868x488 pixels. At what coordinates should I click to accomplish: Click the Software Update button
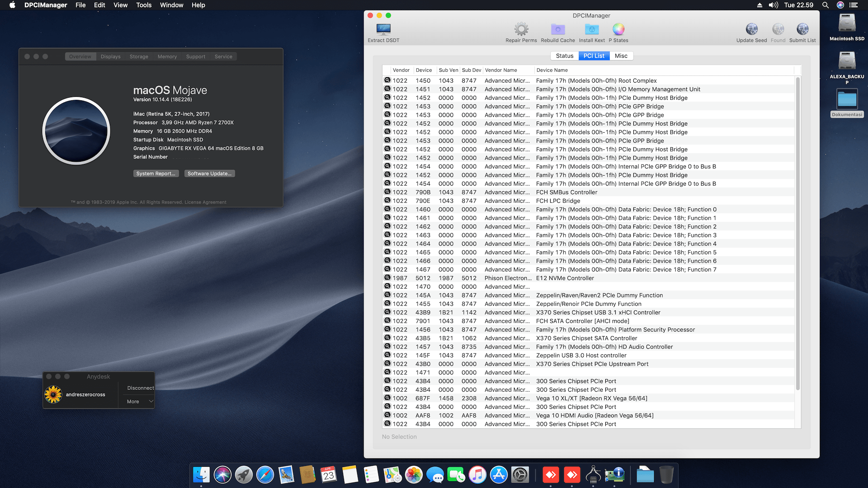click(209, 173)
